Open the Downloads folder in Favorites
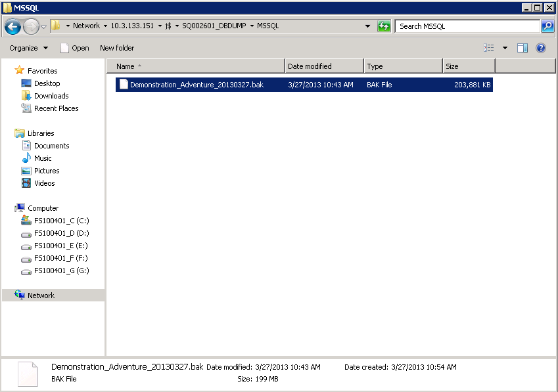This screenshot has height=392, width=558. pos(51,96)
